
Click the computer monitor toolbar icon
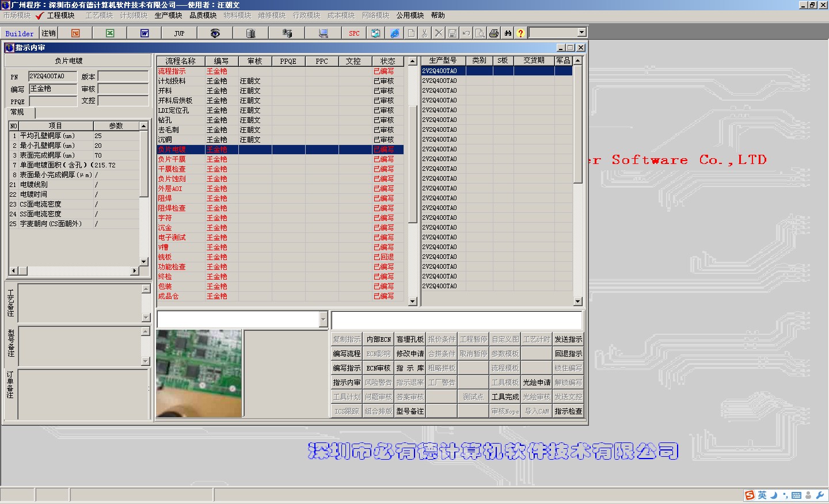click(323, 33)
